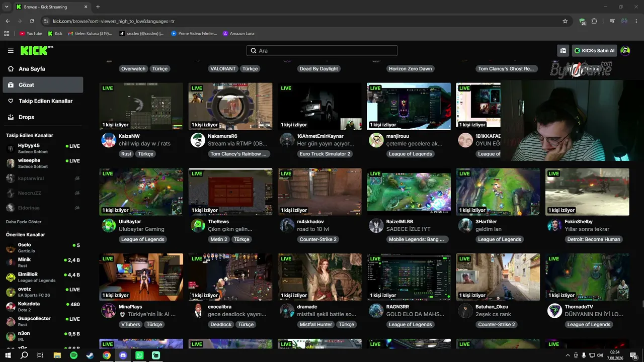
Task: Open the user profile avatar menu
Action: (x=625, y=51)
